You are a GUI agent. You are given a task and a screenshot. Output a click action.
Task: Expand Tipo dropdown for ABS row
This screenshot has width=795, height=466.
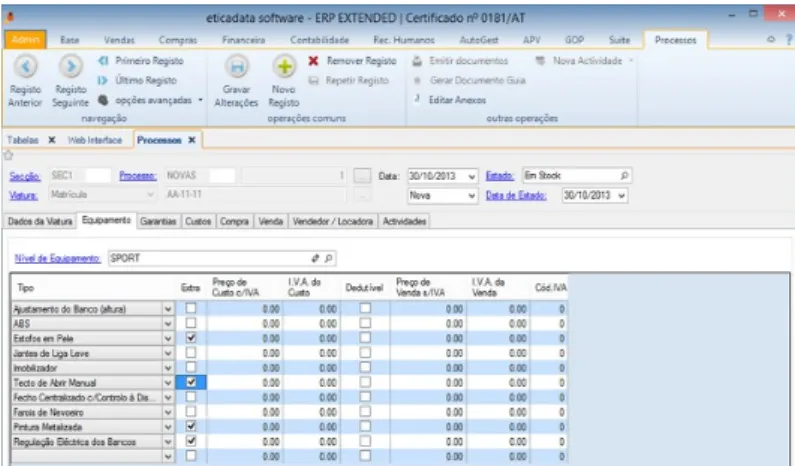point(168,324)
